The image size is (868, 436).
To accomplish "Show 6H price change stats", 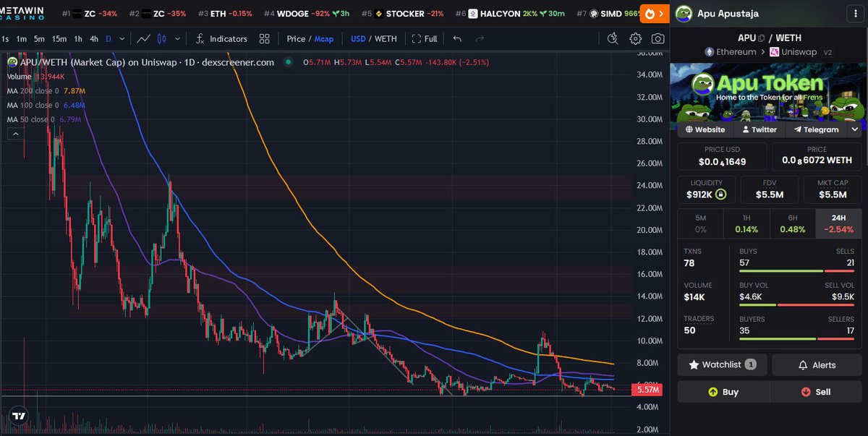I will 793,223.
